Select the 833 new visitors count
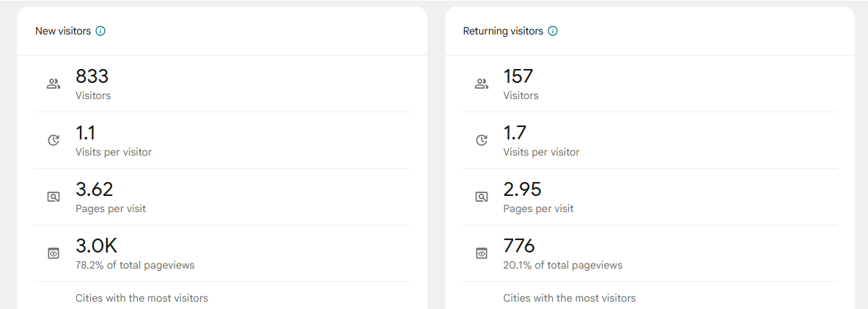The height and width of the screenshot is (309, 868). pos(92,76)
